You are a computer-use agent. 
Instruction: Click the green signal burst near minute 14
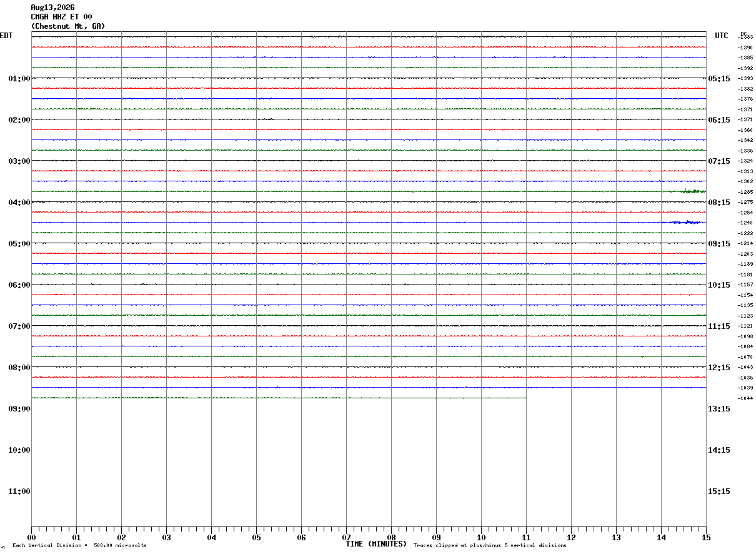point(694,191)
